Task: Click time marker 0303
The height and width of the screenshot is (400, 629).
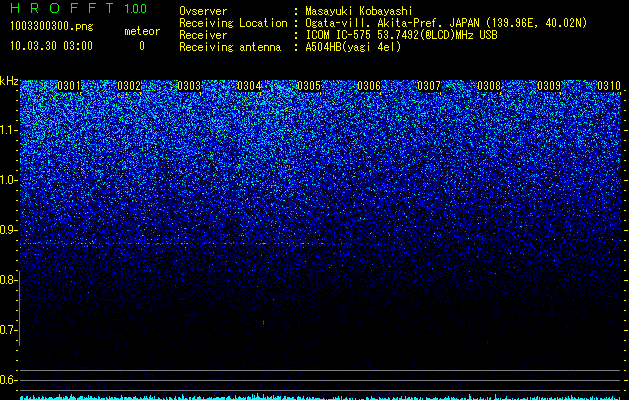Action: point(189,86)
